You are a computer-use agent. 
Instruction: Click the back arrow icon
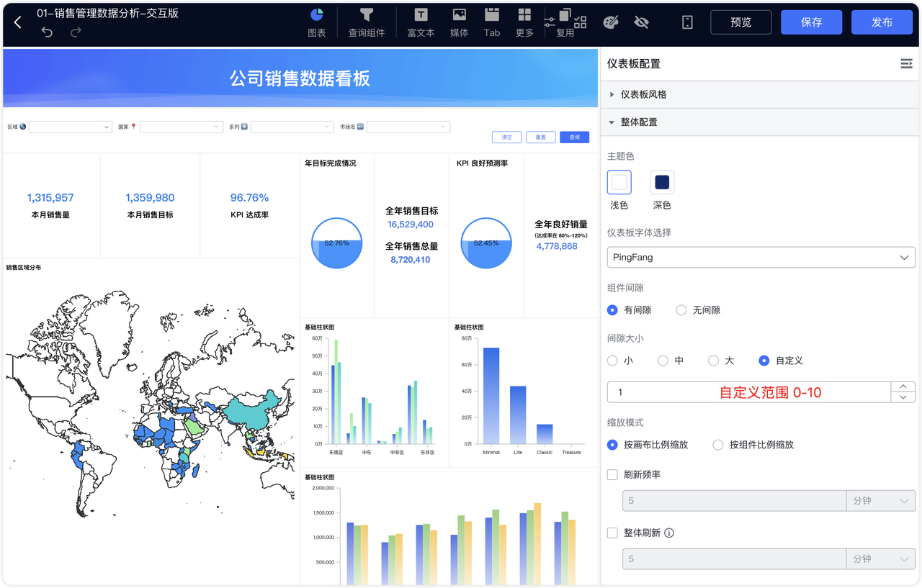(18, 22)
